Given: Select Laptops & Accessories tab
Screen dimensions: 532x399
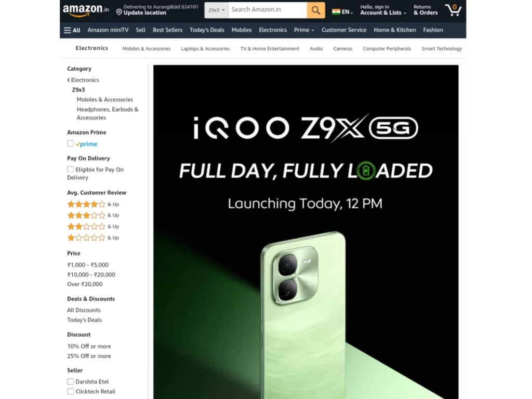Looking at the screenshot, I should [205, 48].
